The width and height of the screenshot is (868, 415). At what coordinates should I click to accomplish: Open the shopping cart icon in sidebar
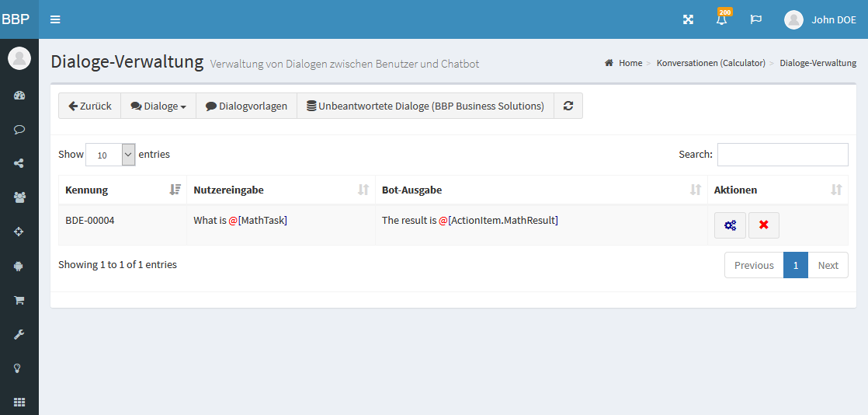click(x=19, y=300)
